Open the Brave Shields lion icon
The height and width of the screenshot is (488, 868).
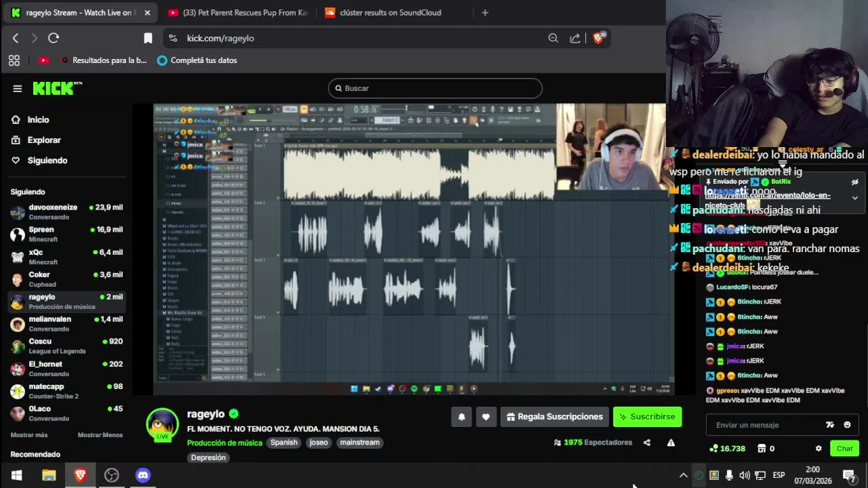(598, 38)
